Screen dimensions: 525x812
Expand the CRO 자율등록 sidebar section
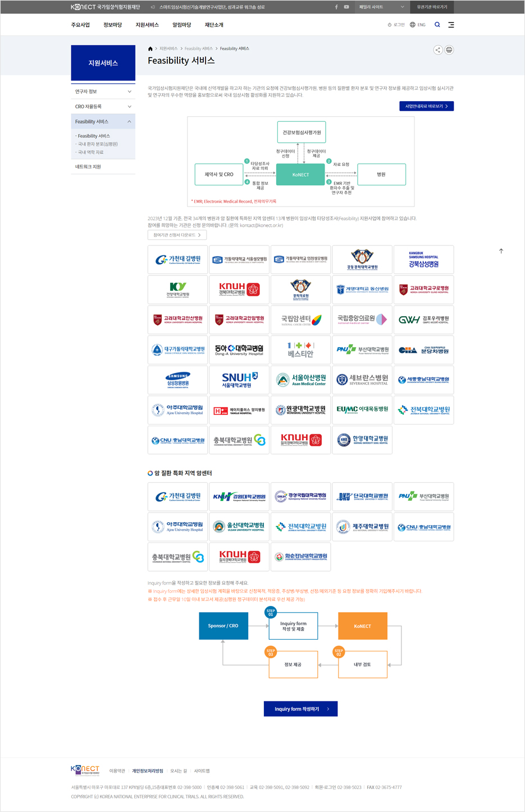pyautogui.click(x=103, y=107)
